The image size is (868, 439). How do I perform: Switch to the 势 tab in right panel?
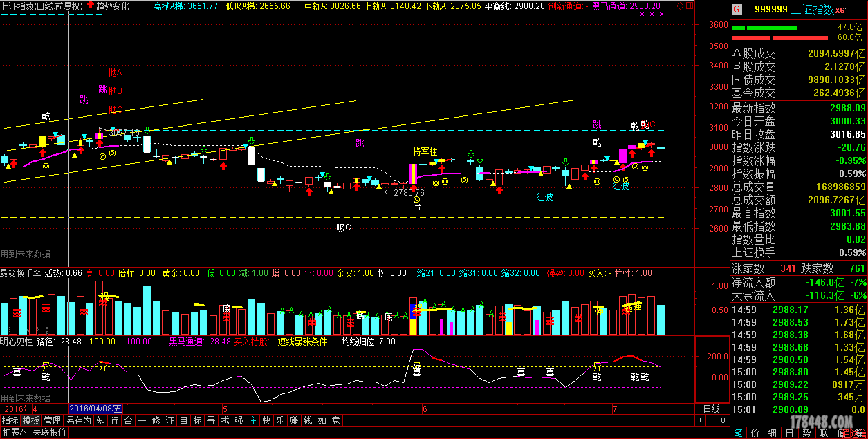[x=806, y=433]
